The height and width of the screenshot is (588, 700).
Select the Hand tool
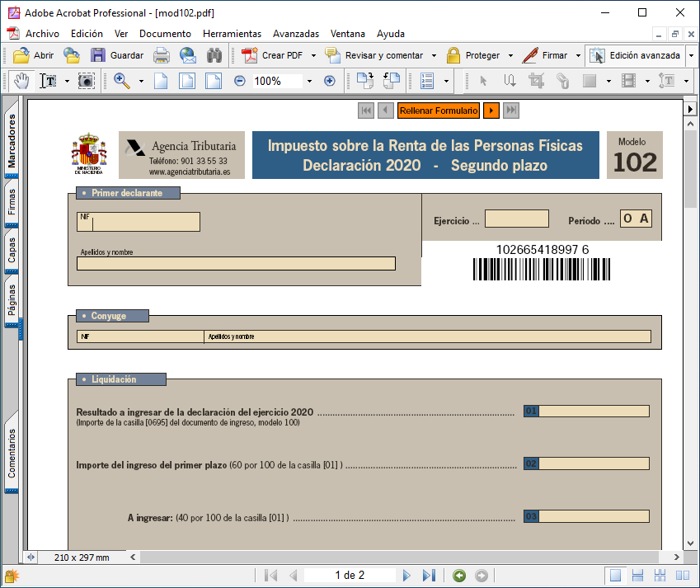pos(21,81)
